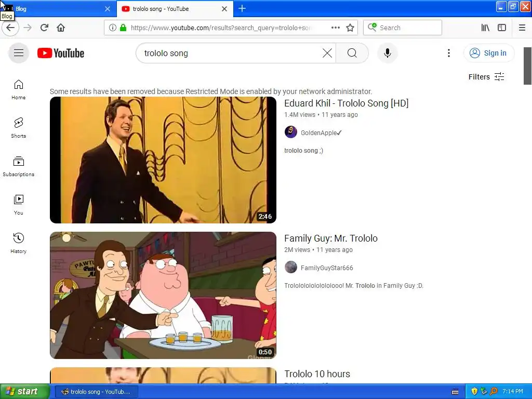Reload the page with the refresh icon
Image resolution: width=532 pixels, height=399 pixels.
[44, 28]
